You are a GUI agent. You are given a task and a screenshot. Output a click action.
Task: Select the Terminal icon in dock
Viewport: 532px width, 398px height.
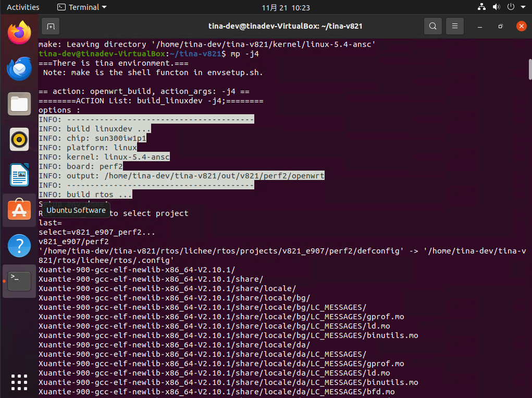pyautogui.click(x=19, y=281)
